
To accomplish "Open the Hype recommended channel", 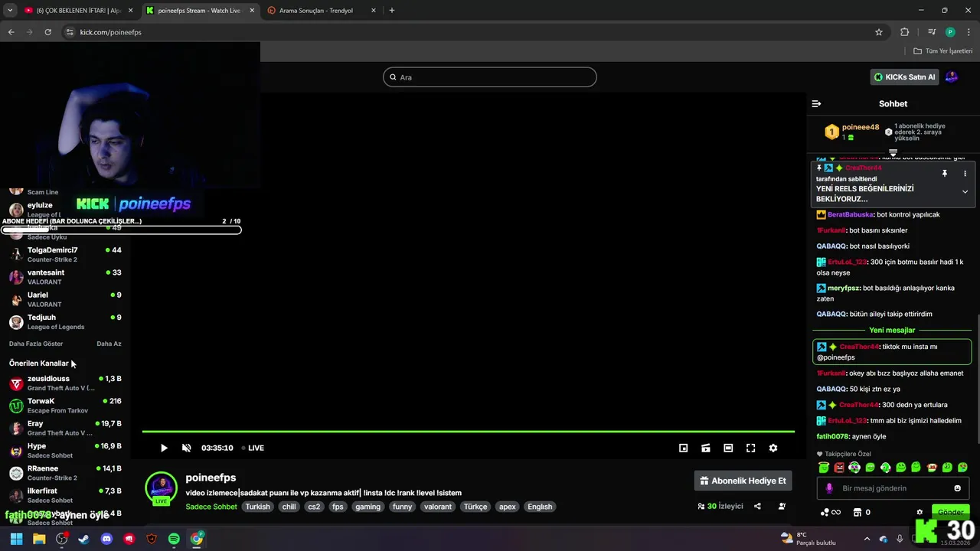I will tap(65, 450).
